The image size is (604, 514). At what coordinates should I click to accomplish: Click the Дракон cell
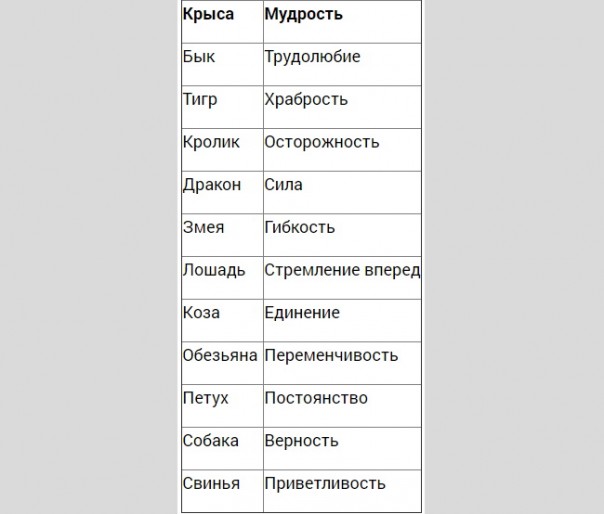[x=212, y=185]
